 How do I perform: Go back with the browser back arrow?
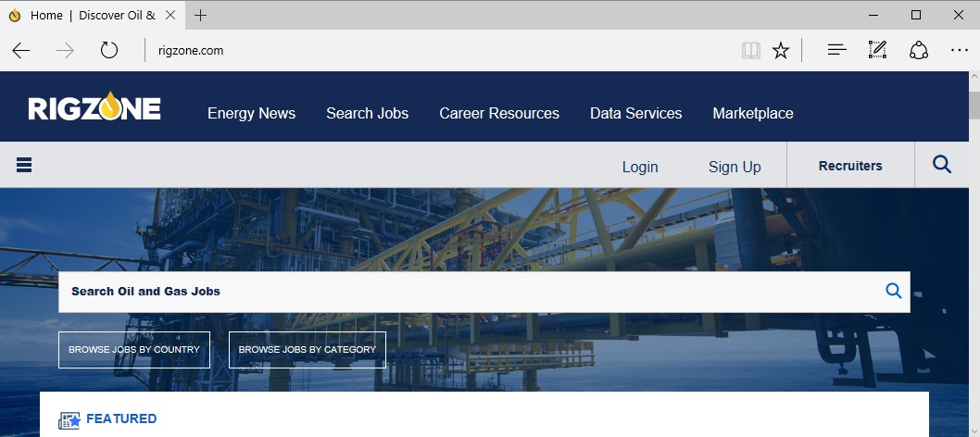pos(21,51)
